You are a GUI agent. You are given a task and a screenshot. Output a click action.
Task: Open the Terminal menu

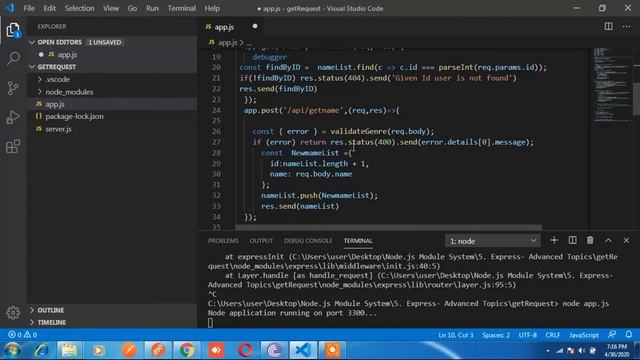tap(182, 8)
